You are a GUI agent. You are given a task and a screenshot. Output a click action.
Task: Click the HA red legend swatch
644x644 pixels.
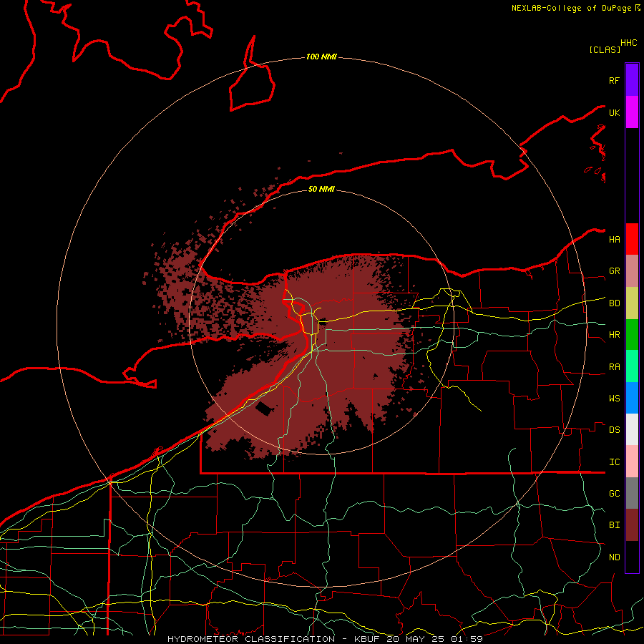tap(632, 239)
